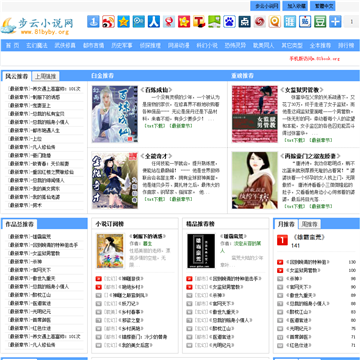The image size is (360, 360).
Task: Click the Tencent Weibo share icon beside the star
Action: coord(139,22)
